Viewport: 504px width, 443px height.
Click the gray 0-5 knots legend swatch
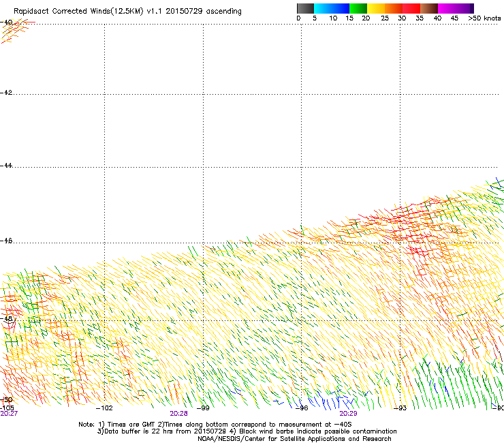(305, 8)
